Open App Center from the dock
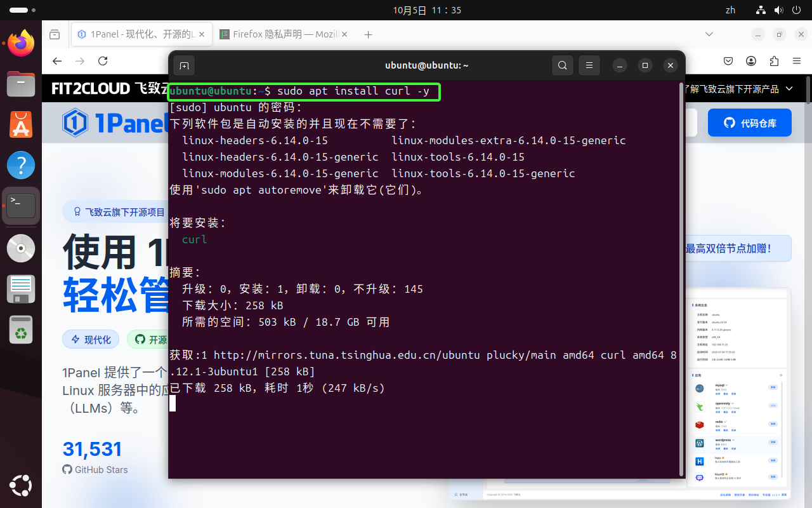 point(21,124)
